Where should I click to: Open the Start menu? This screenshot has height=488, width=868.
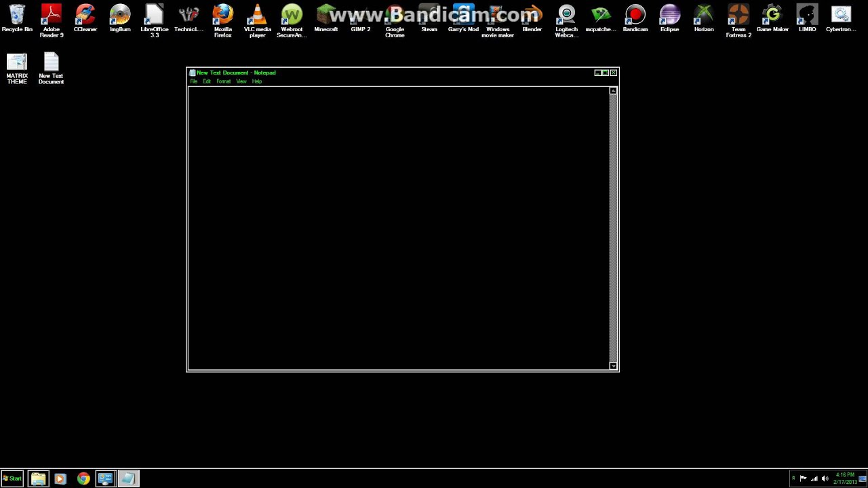[x=12, y=479]
